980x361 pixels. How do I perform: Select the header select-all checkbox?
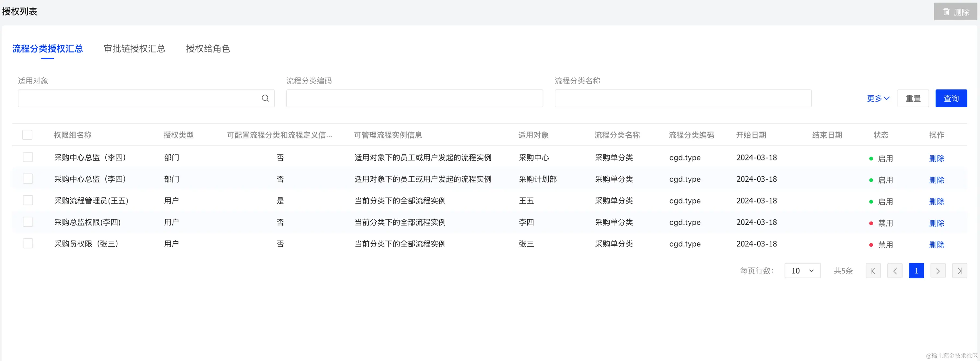[x=28, y=135]
